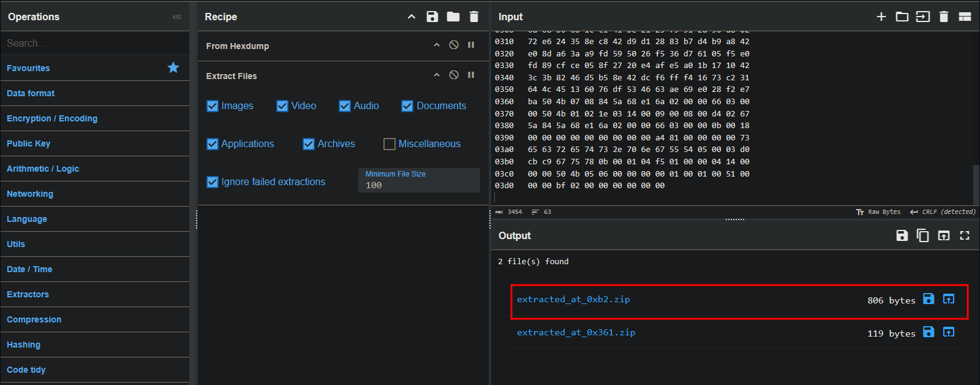This screenshot has width=980, height=385.
Task: Click the Raw Bytes encoding button
Action: click(878, 212)
